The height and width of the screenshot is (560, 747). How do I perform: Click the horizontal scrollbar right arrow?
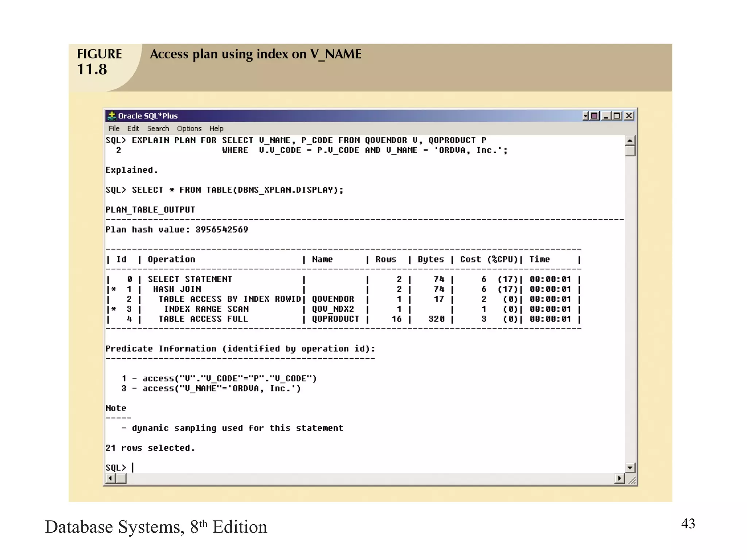(x=619, y=478)
